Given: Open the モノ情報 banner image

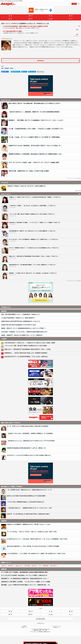Looking at the screenshot, I should tap(40, 401).
